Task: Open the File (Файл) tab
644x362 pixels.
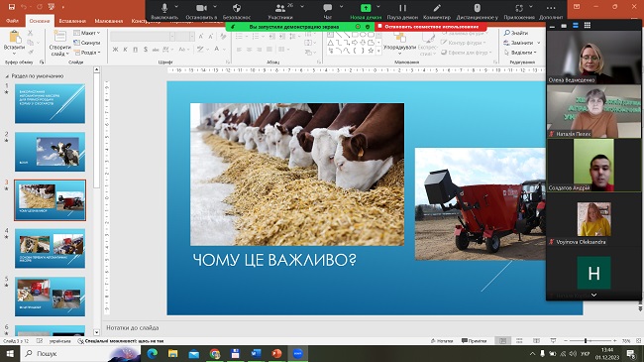Action: point(12,21)
